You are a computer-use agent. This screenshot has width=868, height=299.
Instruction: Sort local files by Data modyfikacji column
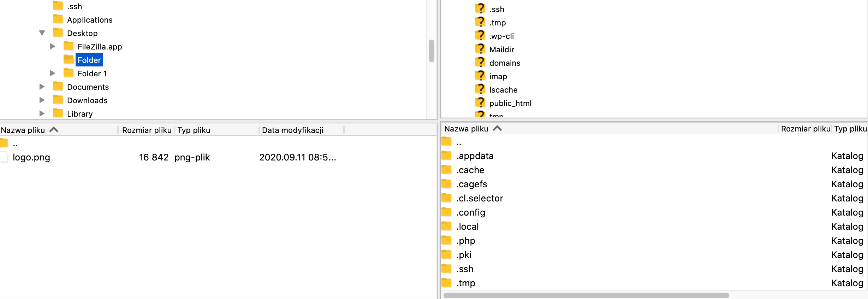point(292,130)
